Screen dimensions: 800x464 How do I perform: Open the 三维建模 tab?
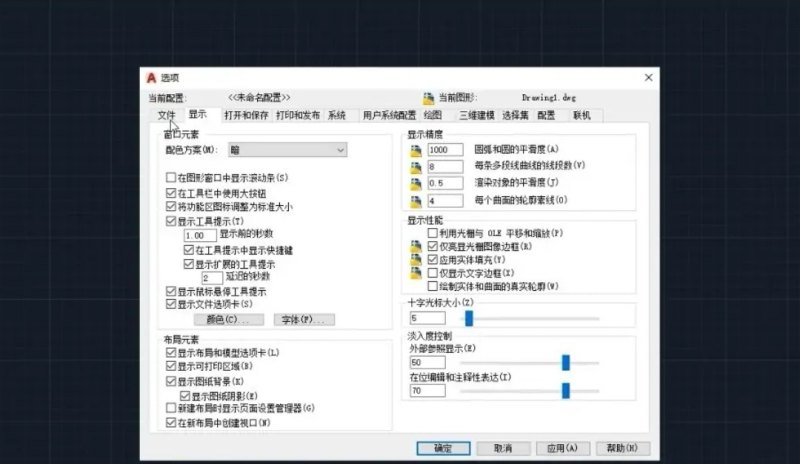[x=477, y=115]
